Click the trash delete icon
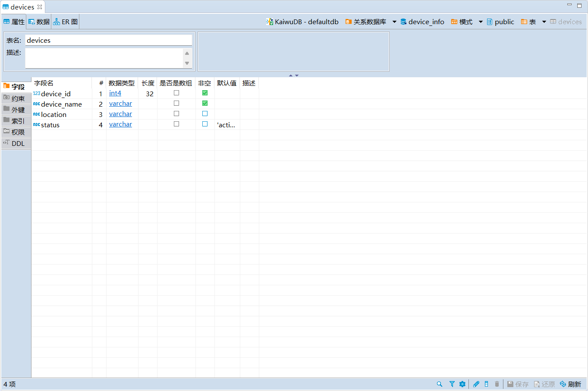 pos(497,384)
